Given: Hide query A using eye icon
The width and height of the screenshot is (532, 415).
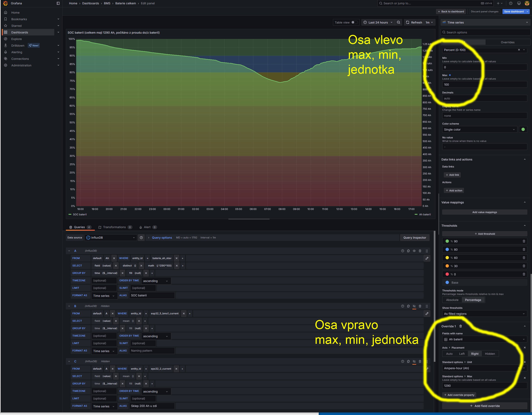Looking at the screenshot, I should coord(414,251).
